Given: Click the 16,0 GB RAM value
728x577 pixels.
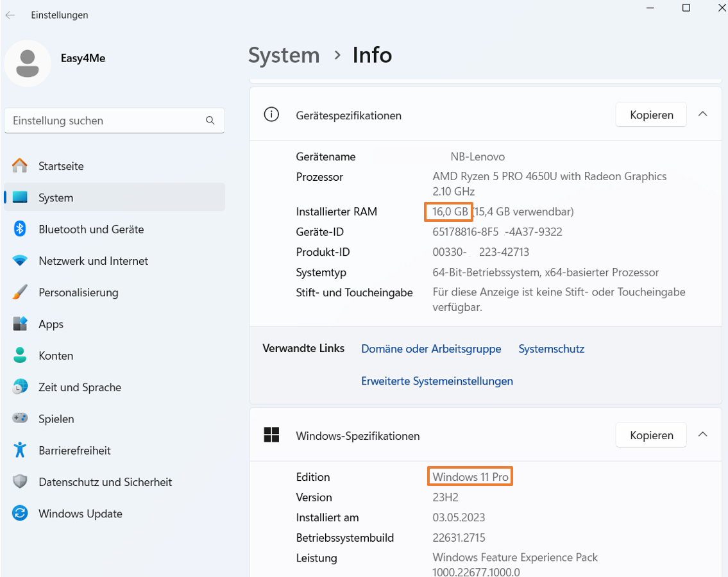Looking at the screenshot, I should click(450, 212).
